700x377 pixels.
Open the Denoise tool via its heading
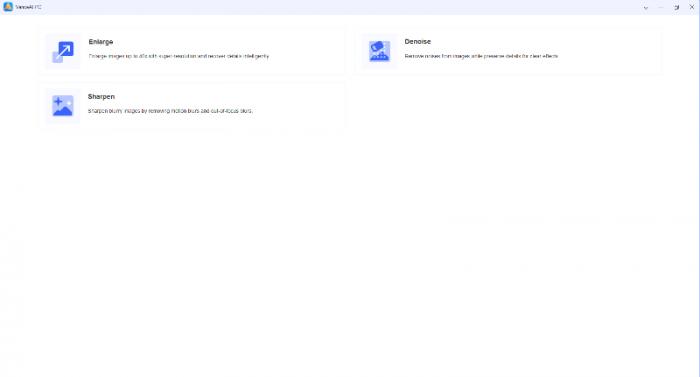tap(417, 42)
